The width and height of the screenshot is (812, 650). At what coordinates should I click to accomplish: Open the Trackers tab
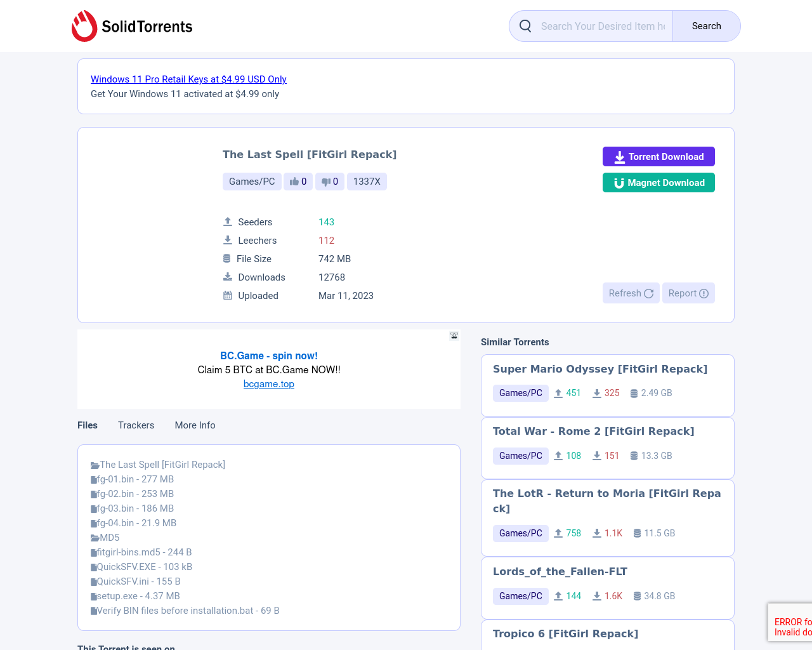(136, 425)
